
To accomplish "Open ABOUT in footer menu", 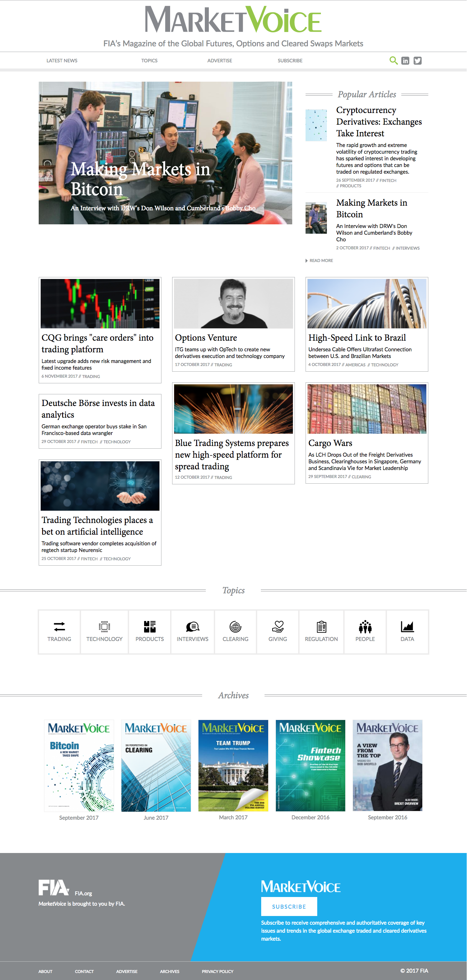I will click(45, 971).
